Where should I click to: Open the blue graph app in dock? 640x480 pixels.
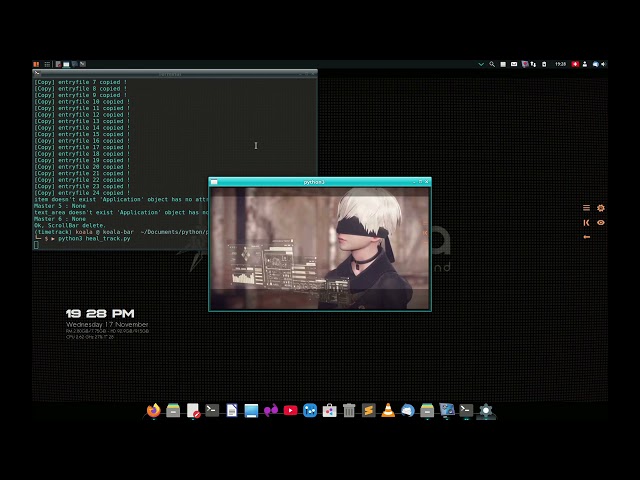coord(310,410)
